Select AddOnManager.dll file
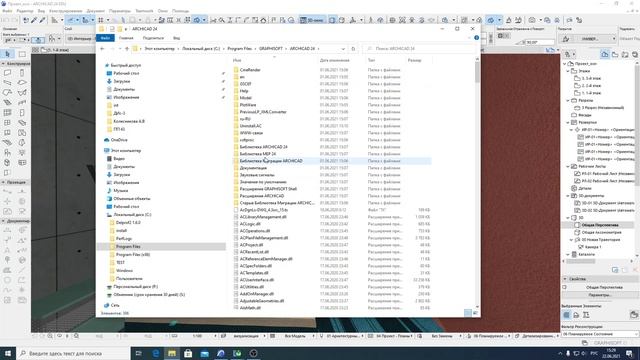The width and height of the screenshot is (640, 360). click(257, 294)
